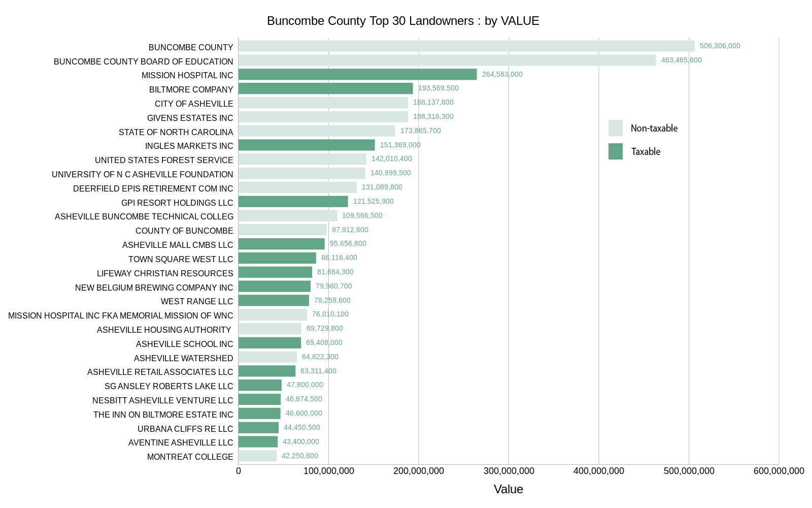Click the x-axis tick label 300,000,000
Viewport: 812px width, 508px height.
click(x=509, y=471)
